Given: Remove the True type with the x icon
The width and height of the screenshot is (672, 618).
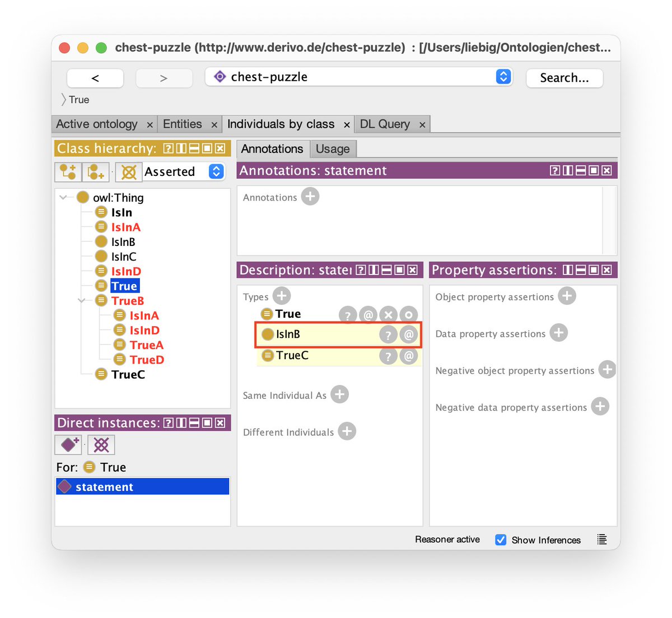Looking at the screenshot, I should (x=388, y=315).
